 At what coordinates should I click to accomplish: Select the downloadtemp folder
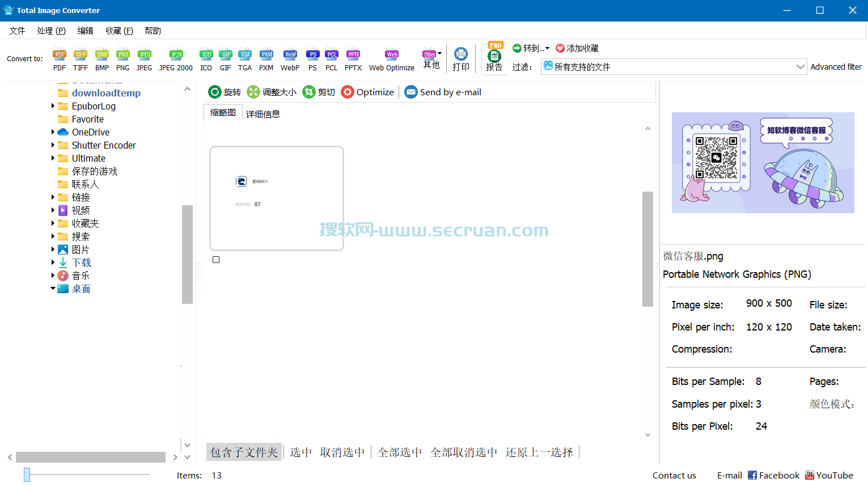click(x=106, y=93)
